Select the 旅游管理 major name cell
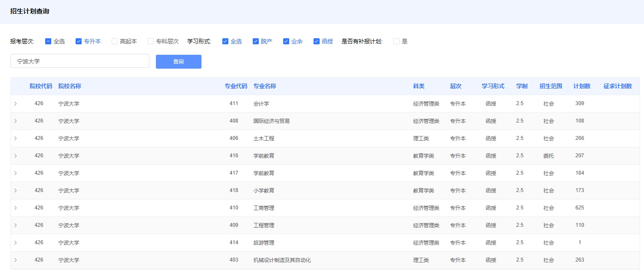Image resolution: width=644 pixels, height=272 pixels. pyautogui.click(x=264, y=242)
